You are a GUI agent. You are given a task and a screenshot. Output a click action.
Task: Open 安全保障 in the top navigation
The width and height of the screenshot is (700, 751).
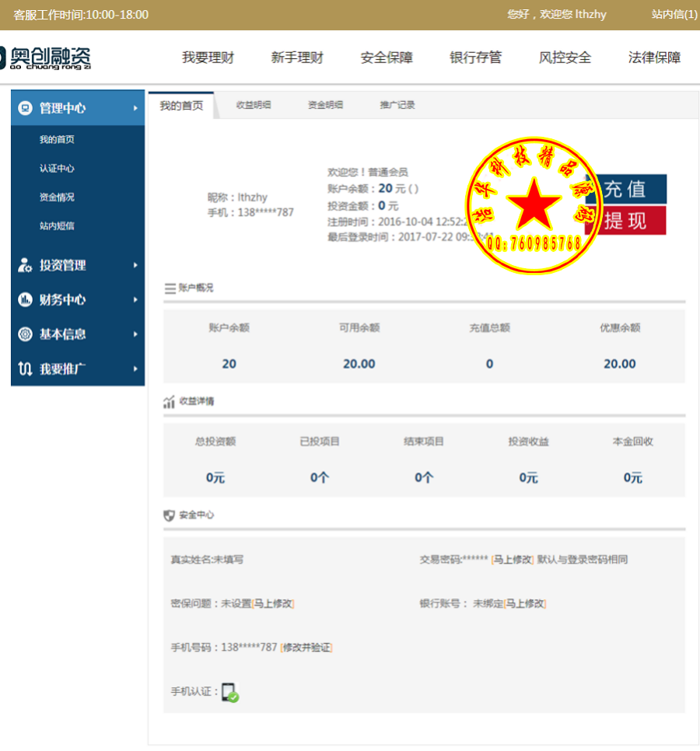pyautogui.click(x=387, y=58)
